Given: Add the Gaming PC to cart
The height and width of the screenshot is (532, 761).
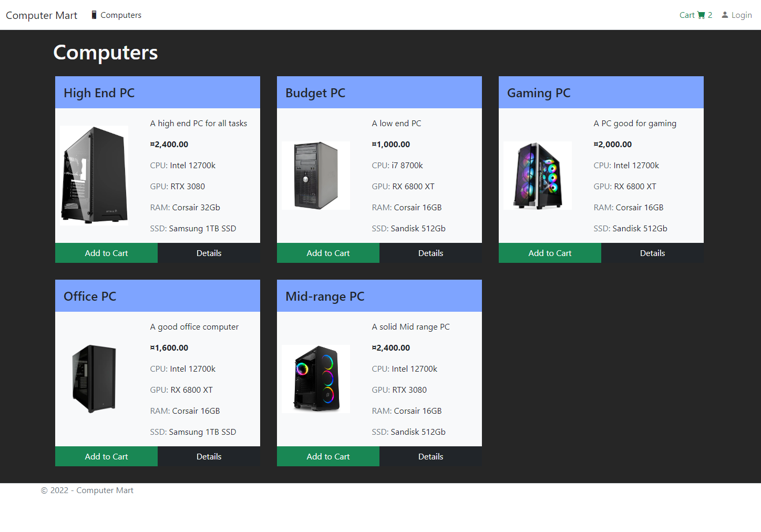Looking at the screenshot, I should (550, 253).
